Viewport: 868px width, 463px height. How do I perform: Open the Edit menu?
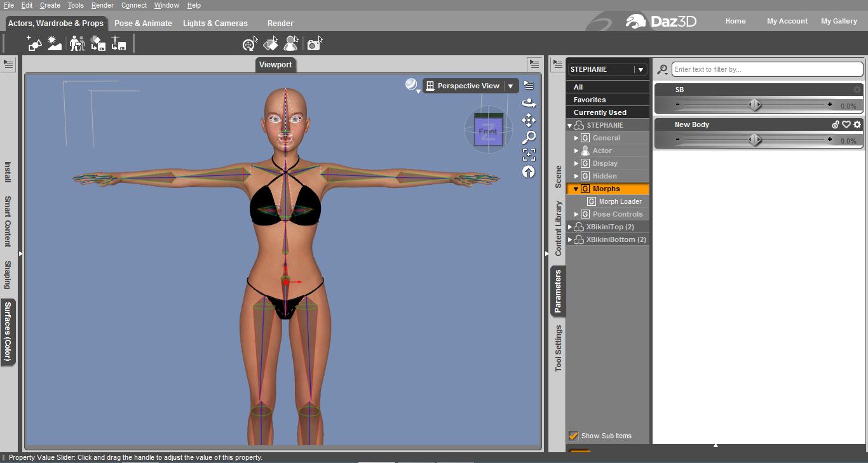click(27, 5)
